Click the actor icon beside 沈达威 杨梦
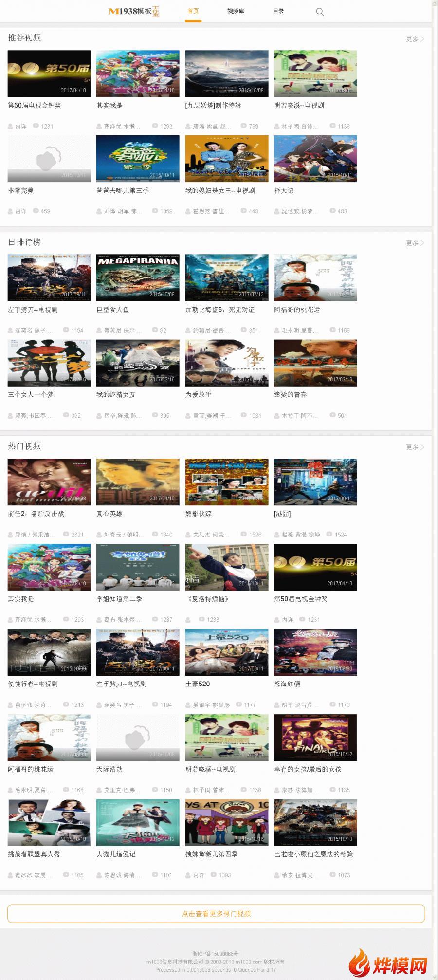Image resolution: width=438 pixels, height=980 pixels. tap(277, 211)
